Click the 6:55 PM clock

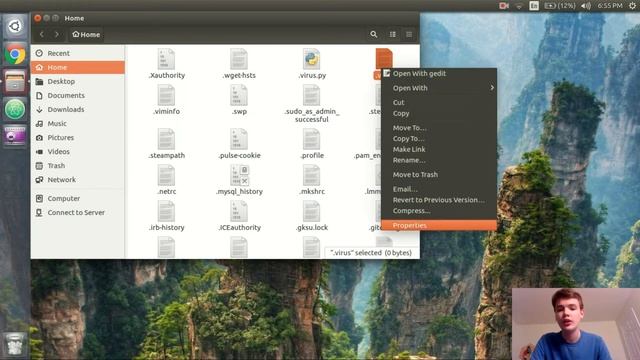click(610, 6)
